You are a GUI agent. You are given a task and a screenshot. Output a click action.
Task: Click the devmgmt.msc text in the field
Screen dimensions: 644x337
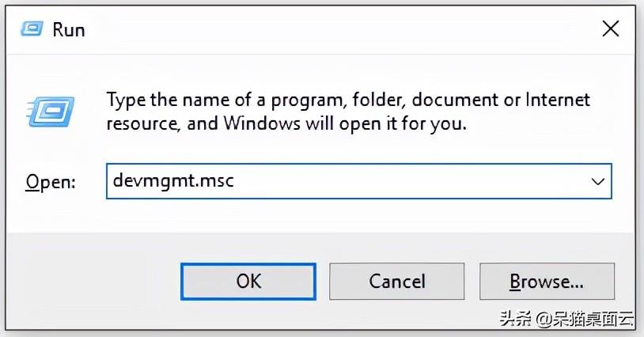173,180
